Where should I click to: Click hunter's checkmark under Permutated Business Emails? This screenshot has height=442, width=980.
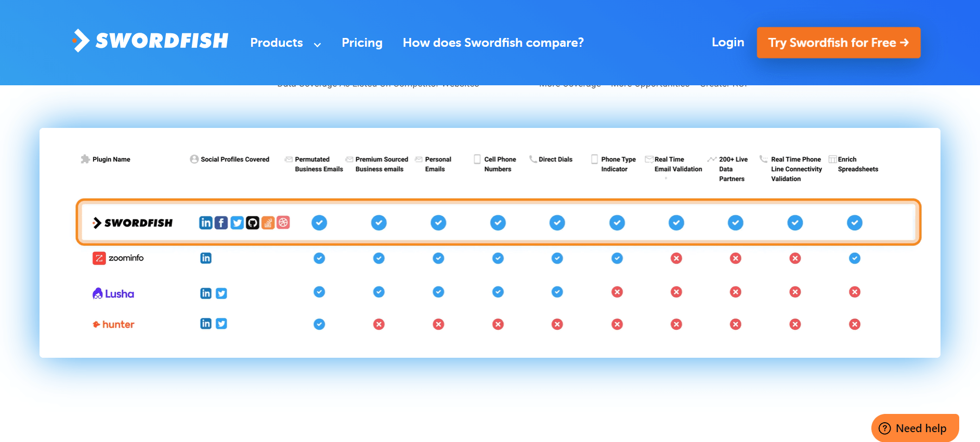pyautogui.click(x=319, y=323)
